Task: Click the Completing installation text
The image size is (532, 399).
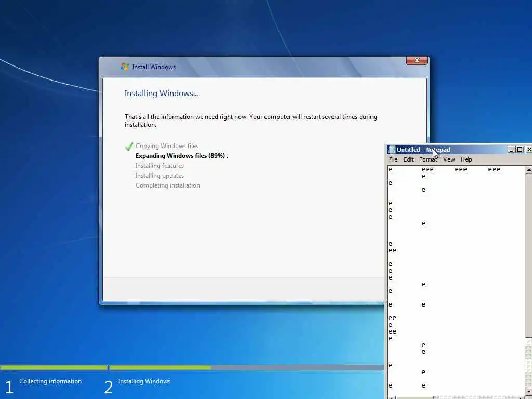Action: click(x=168, y=185)
